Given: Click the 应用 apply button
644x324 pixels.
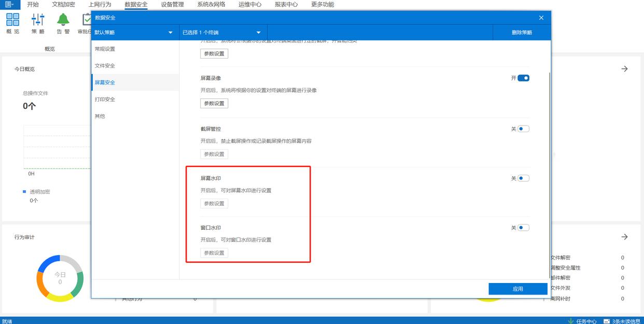Looking at the screenshot, I should pos(517,289).
